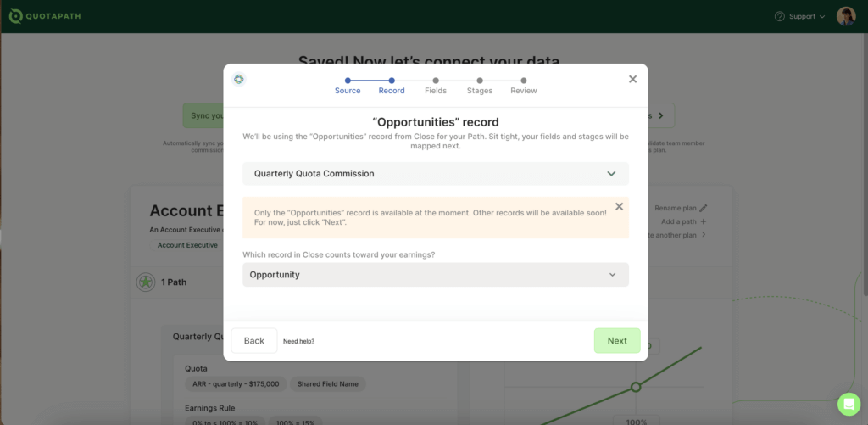Image resolution: width=868 pixels, height=425 pixels.
Task: Open the Need help? link
Action: (299, 341)
